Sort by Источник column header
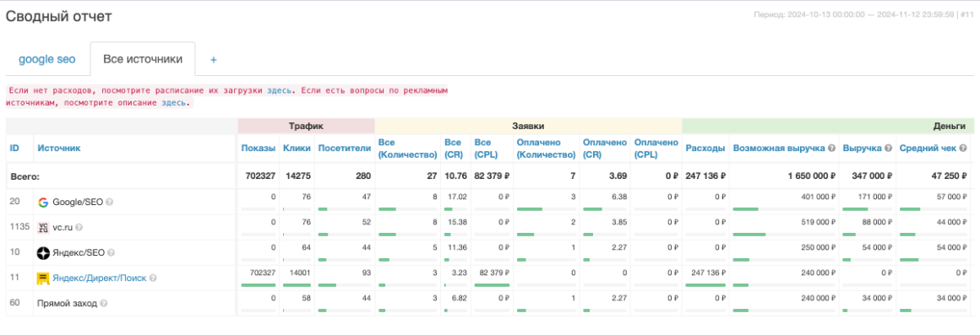 59,149
